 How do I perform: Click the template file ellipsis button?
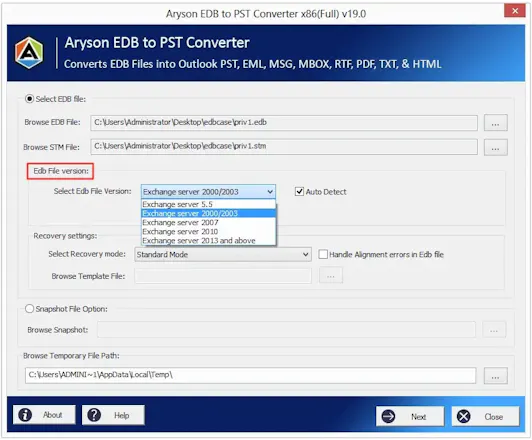click(330, 275)
